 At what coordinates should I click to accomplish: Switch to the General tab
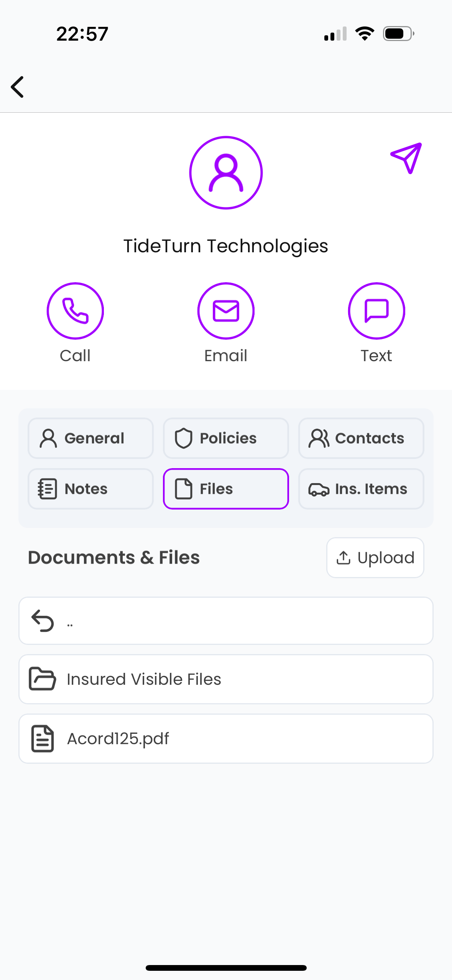click(x=90, y=438)
